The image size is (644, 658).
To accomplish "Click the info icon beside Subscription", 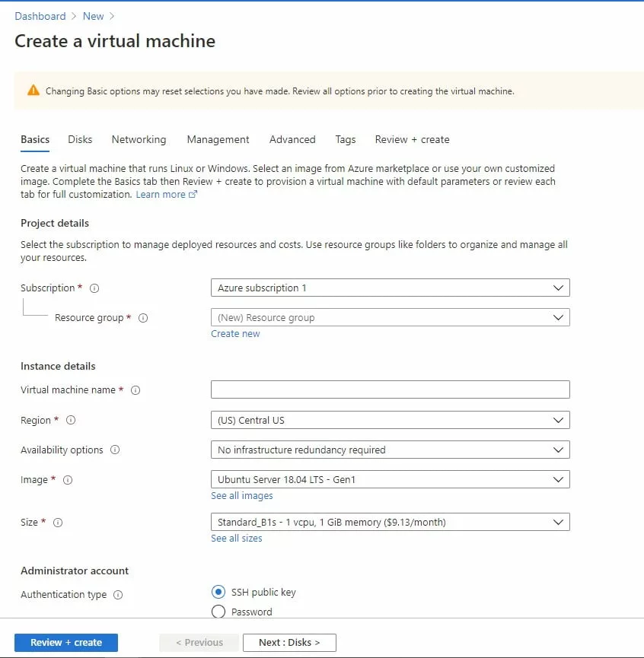I will [x=95, y=288].
